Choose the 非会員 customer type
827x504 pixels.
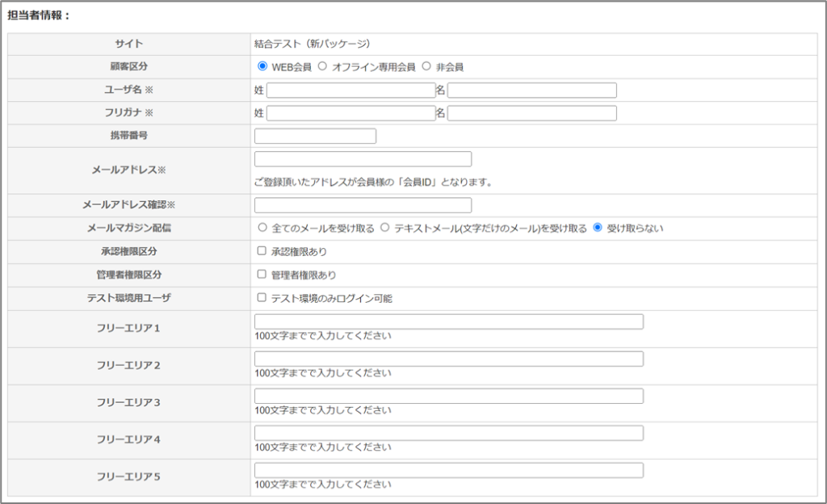(426, 66)
